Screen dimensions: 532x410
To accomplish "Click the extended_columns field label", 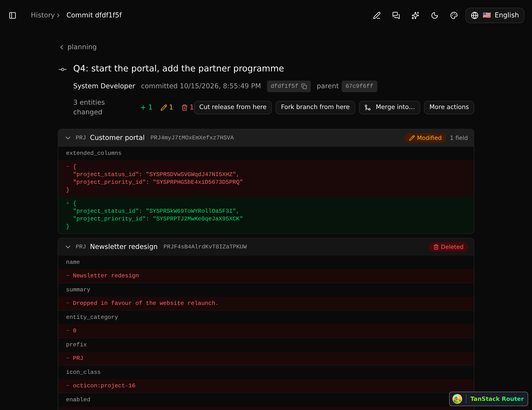I will pos(93,153).
